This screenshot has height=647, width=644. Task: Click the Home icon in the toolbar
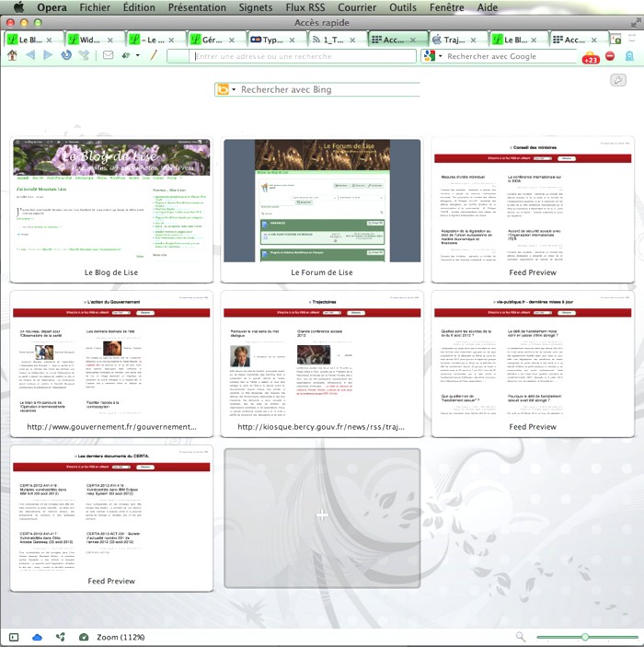coord(12,56)
